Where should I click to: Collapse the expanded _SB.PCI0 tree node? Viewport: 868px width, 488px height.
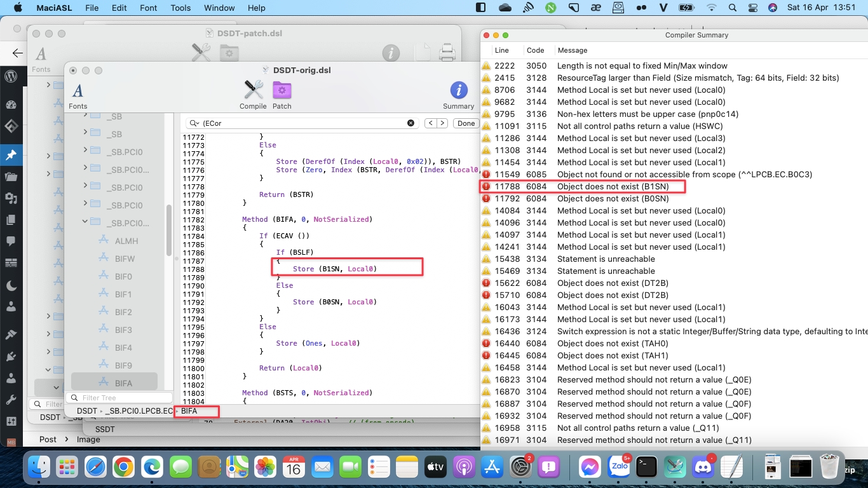85,222
